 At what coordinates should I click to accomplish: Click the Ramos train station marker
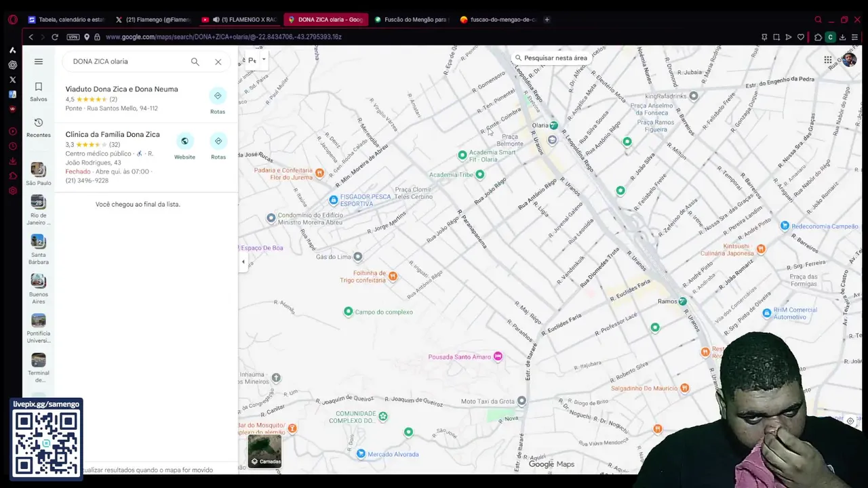(x=683, y=301)
